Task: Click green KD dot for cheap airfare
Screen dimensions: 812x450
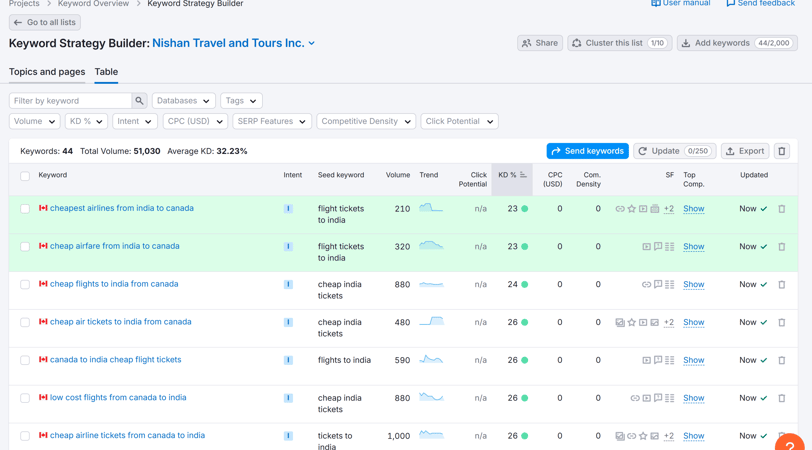Action: (x=525, y=246)
